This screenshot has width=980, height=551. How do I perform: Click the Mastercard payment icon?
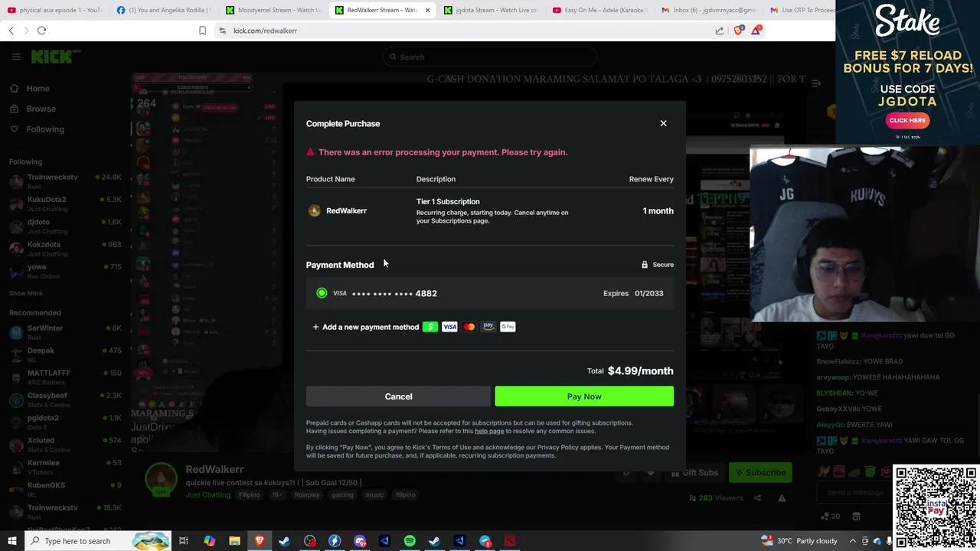tap(469, 327)
